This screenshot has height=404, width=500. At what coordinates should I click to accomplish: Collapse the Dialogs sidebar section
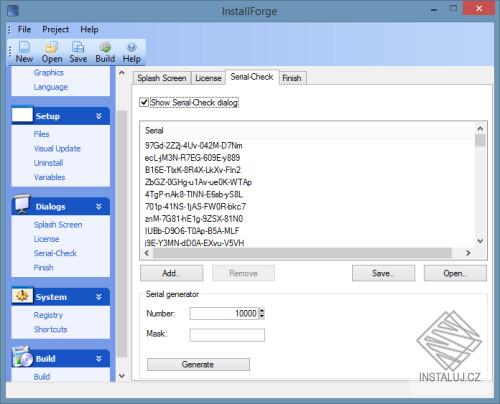(99, 207)
